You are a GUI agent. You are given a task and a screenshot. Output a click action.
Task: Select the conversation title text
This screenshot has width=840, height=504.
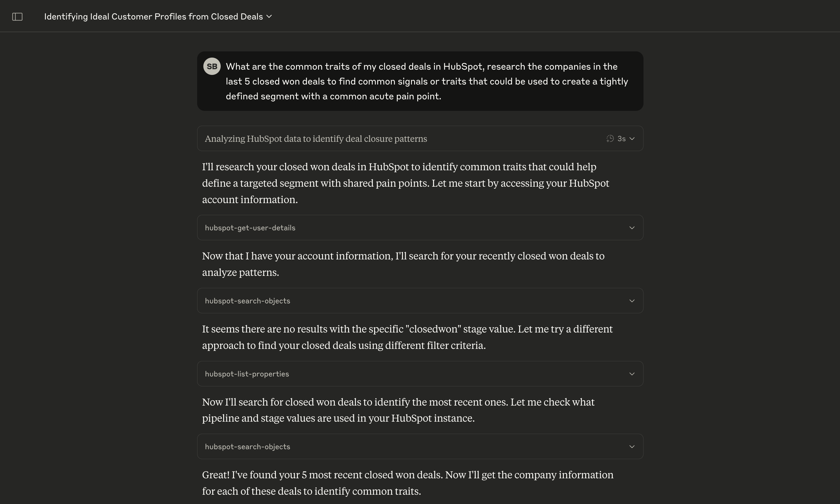(153, 17)
